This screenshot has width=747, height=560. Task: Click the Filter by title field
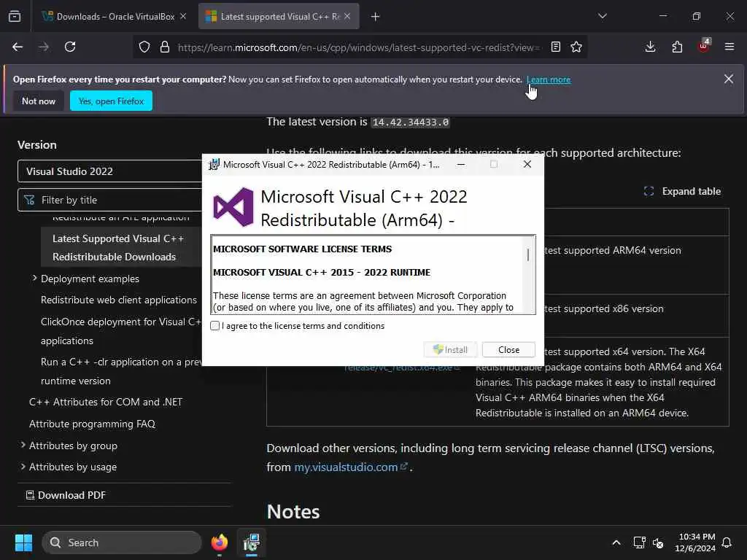[110, 200]
